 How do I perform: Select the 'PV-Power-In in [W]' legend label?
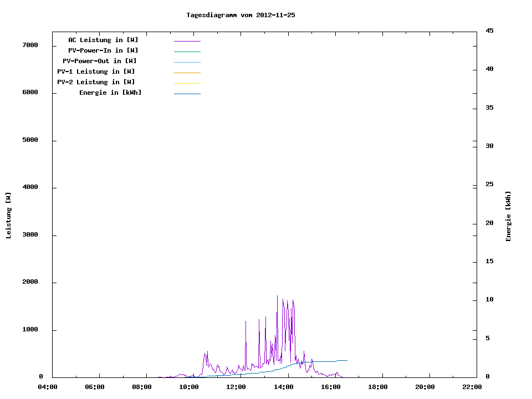pos(103,50)
